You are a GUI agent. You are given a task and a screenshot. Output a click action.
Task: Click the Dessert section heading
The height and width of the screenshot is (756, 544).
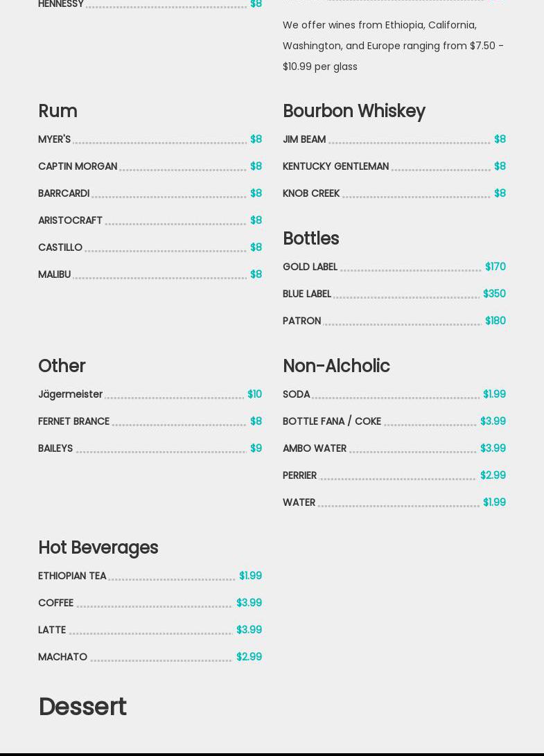pos(82,707)
